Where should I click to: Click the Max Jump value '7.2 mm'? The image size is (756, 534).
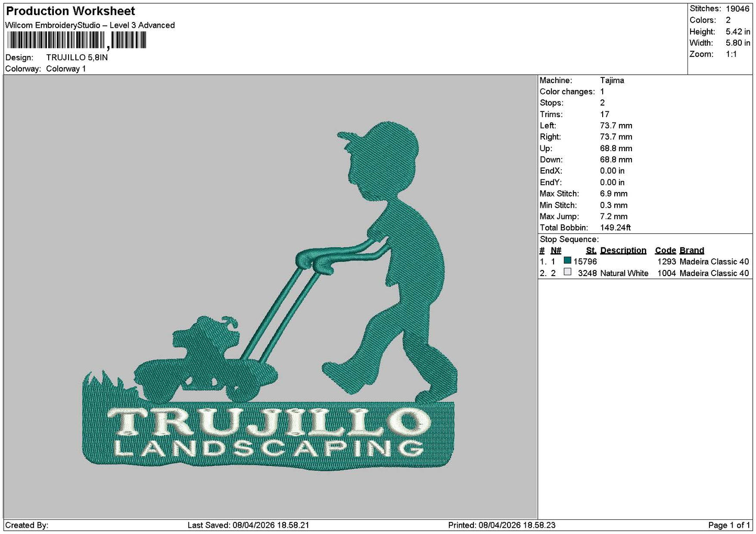click(x=614, y=217)
